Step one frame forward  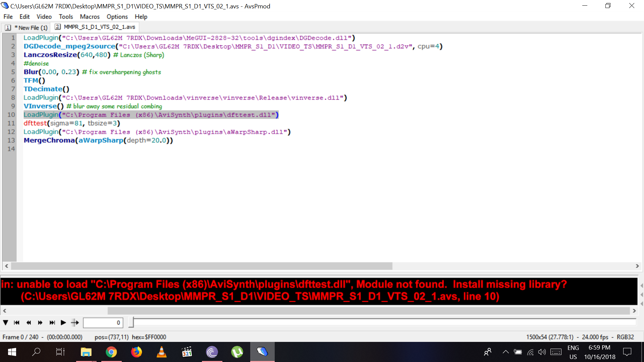point(40,322)
